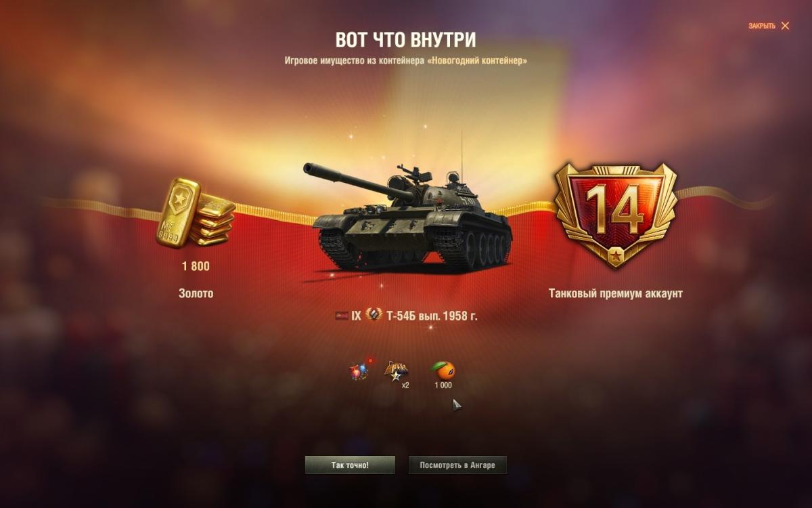
Task: Click the premium medium tank class emblem
Action: (x=374, y=315)
